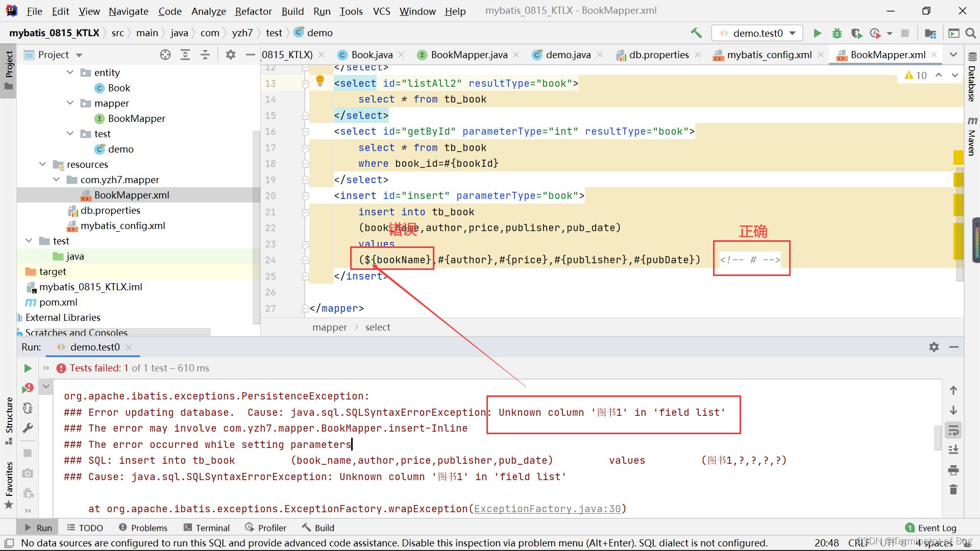The width and height of the screenshot is (980, 551).
Task: Click the yellow warning stripe on the editor scrollbar
Action: (958, 157)
